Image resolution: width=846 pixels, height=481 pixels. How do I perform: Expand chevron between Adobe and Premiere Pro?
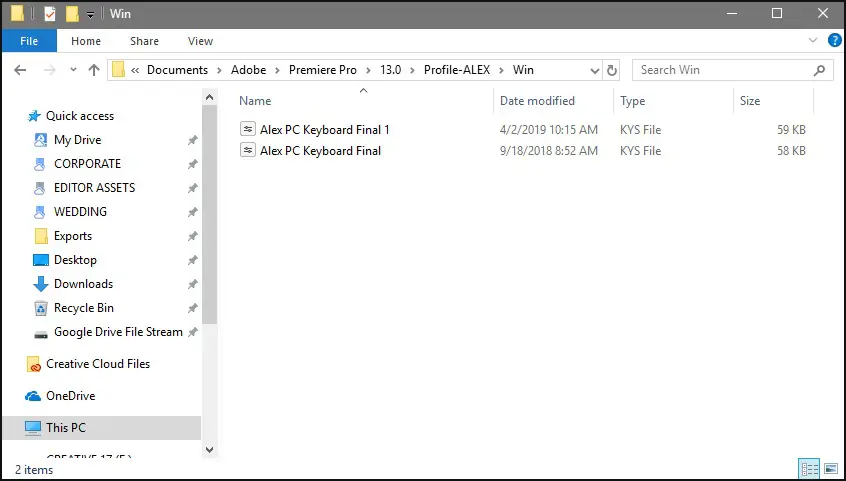(277, 71)
